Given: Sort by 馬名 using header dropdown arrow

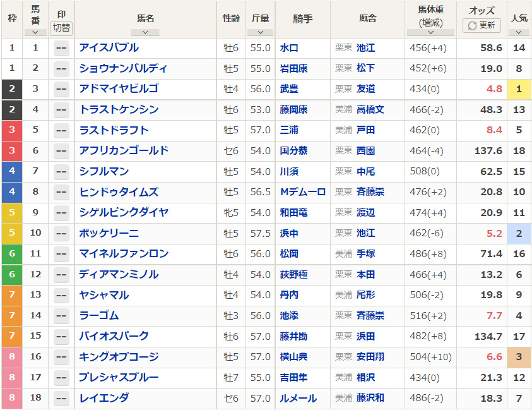Looking at the screenshot, I should coord(145,33).
